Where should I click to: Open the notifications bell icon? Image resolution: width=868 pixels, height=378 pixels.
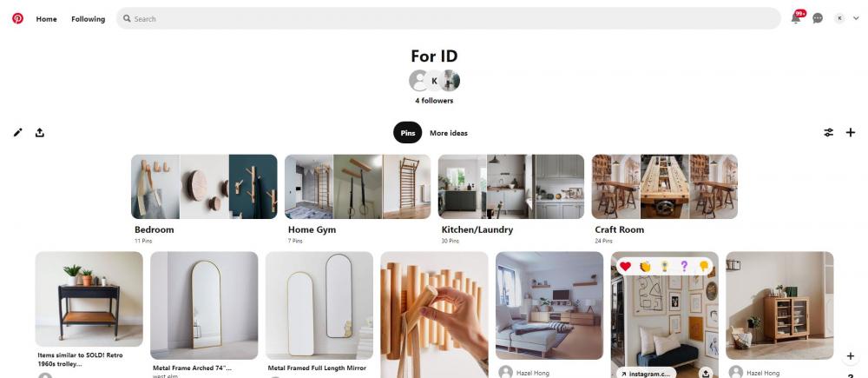click(x=795, y=18)
